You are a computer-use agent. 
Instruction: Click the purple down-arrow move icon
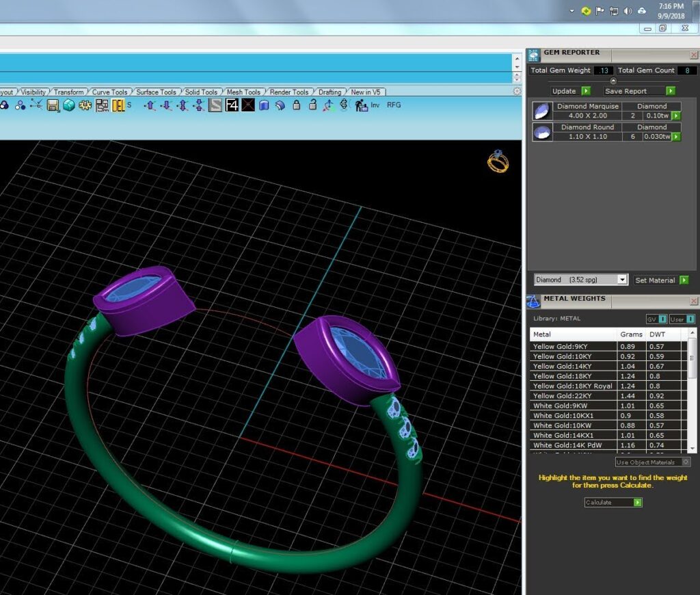pos(166,105)
